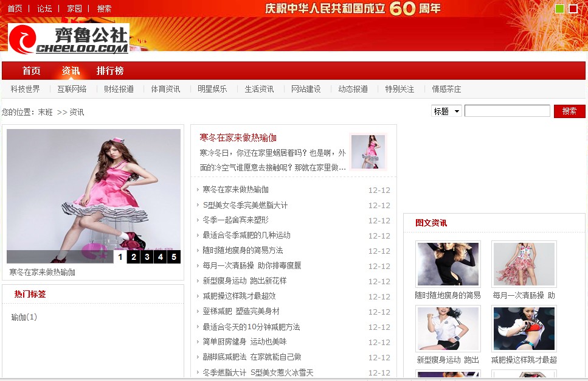Click thumbnail above 随时随地瘦身的简易 caption
The width and height of the screenshot is (588, 381).
click(x=448, y=264)
